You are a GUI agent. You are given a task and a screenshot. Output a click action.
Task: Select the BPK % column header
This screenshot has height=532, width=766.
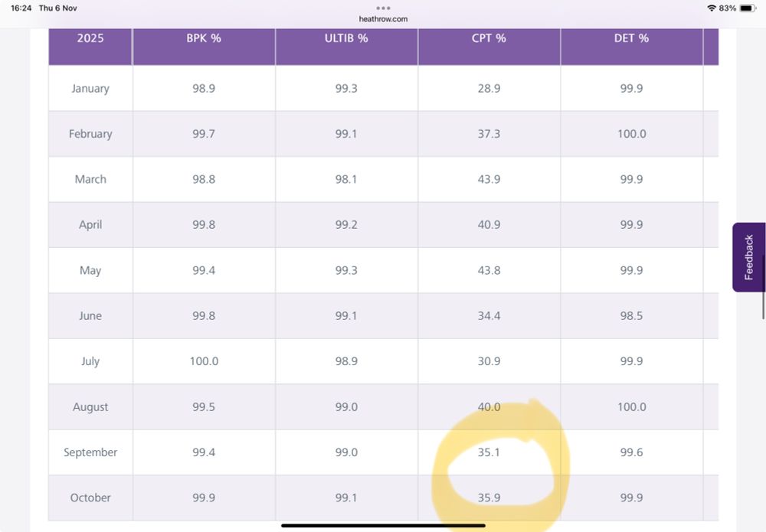(x=204, y=38)
